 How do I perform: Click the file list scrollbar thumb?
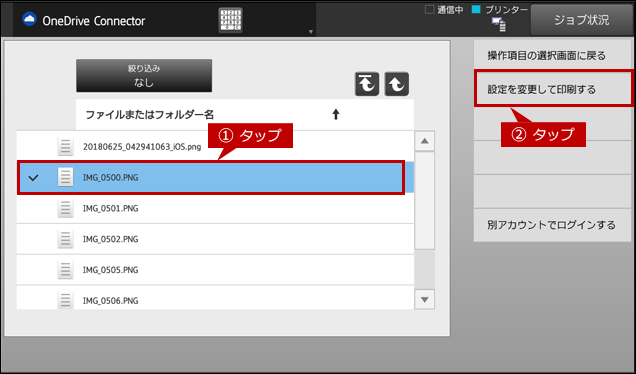(425, 200)
